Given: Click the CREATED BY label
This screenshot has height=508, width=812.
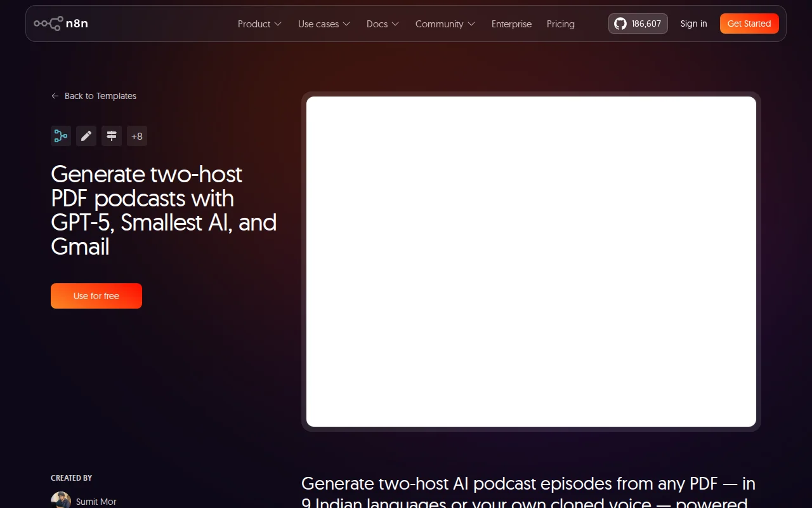Looking at the screenshot, I should coord(71,478).
